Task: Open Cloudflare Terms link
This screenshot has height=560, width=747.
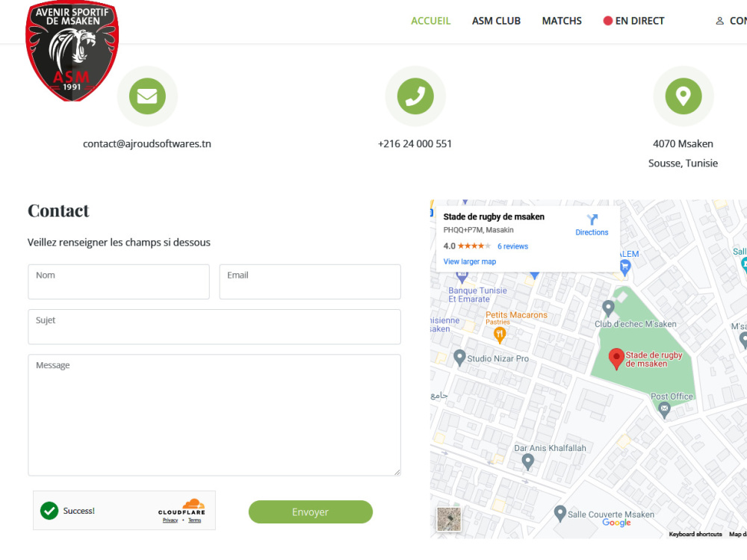Action: pyautogui.click(x=194, y=520)
